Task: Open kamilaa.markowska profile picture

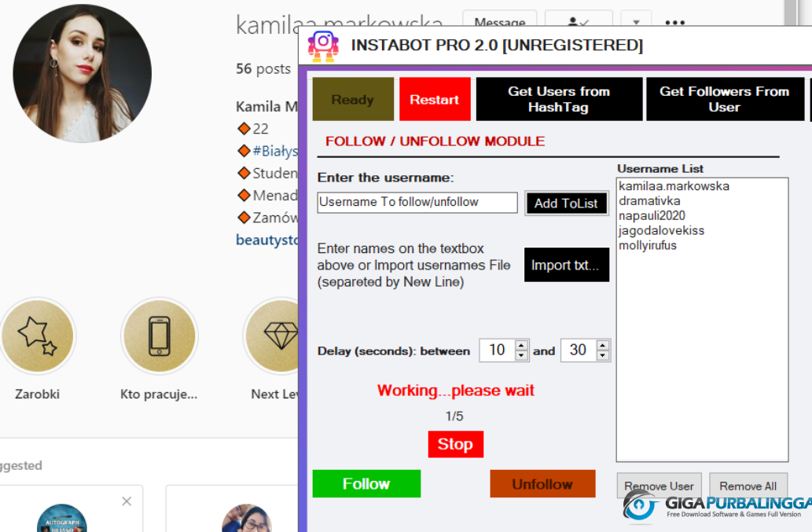Action: pyautogui.click(x=83, y=74)
